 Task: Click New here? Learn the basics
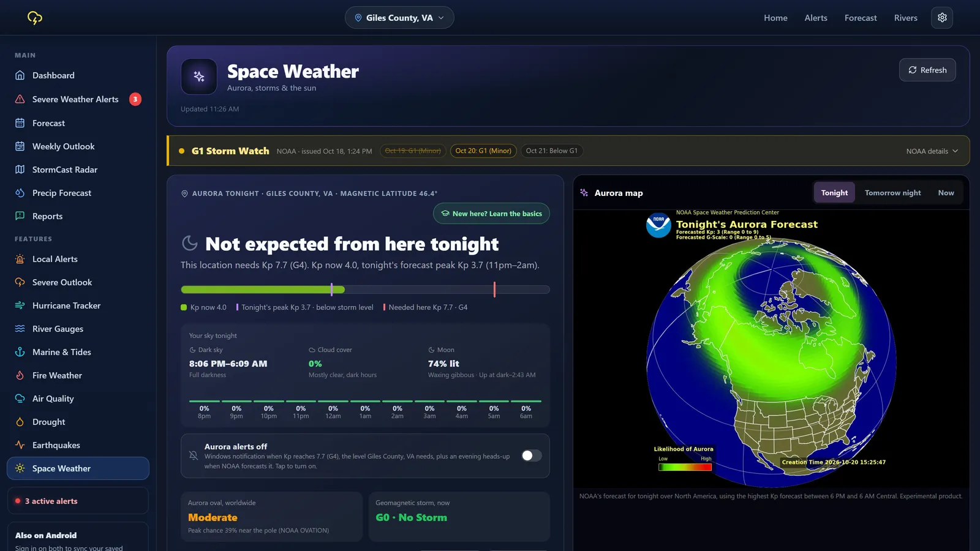pyautogui.click(x=491, y=214)
